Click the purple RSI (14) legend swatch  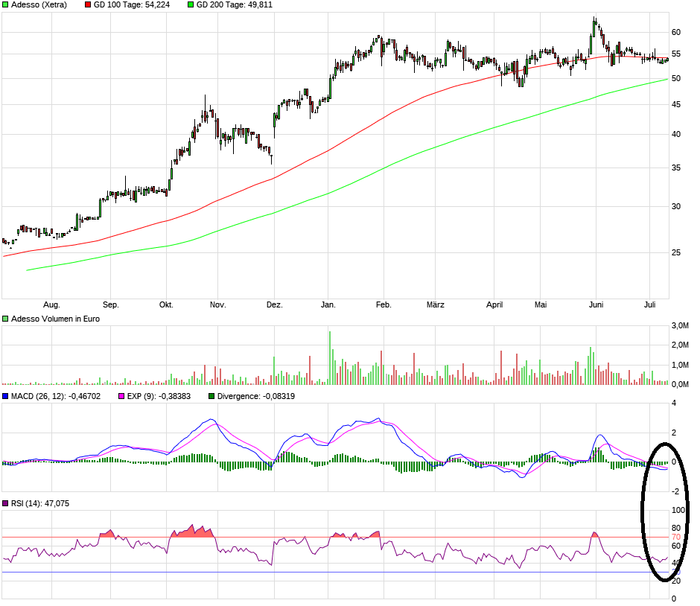point(5,503)
